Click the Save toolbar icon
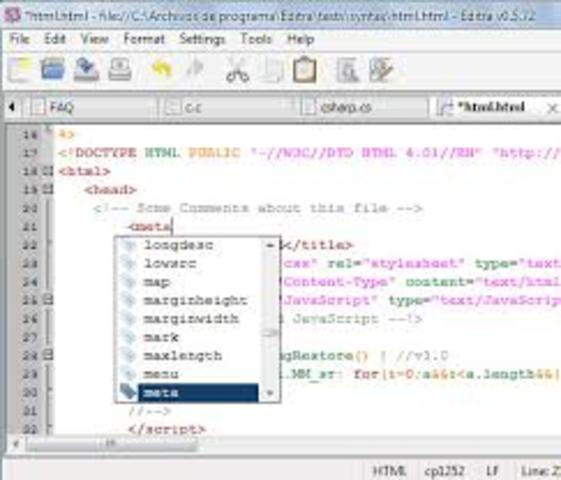This screenshot has width=561, height=480. tap(86, 69)
